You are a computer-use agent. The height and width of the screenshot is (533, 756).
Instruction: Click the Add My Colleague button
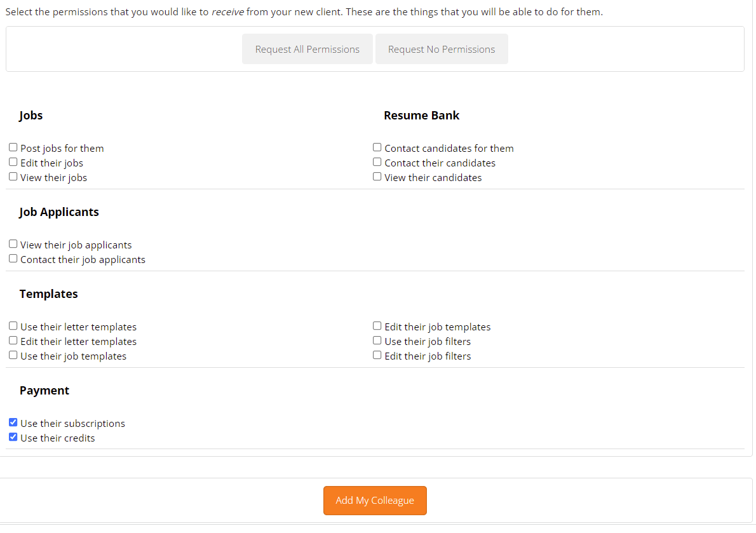pyautogui.click(x=375, y=500)
